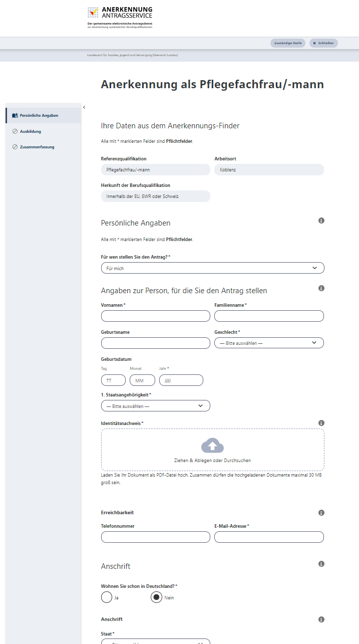Open the Geschlecht dropdown
Image resolution: width=359 pixels, height=644 pixels.
pyautogui.click(x=269, y=343)
